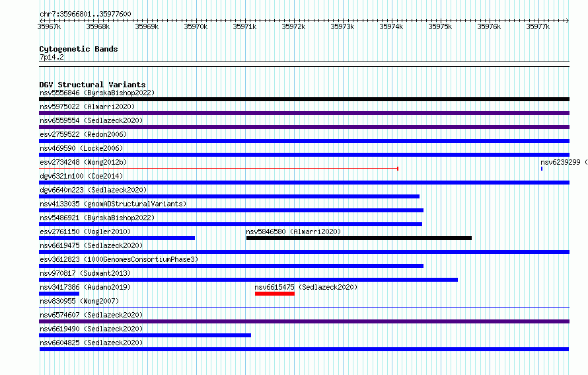The width and height of the screenshot is (588, 375).
Task: Click the DGV Structural Variants track title
Action: click(92, 85)
